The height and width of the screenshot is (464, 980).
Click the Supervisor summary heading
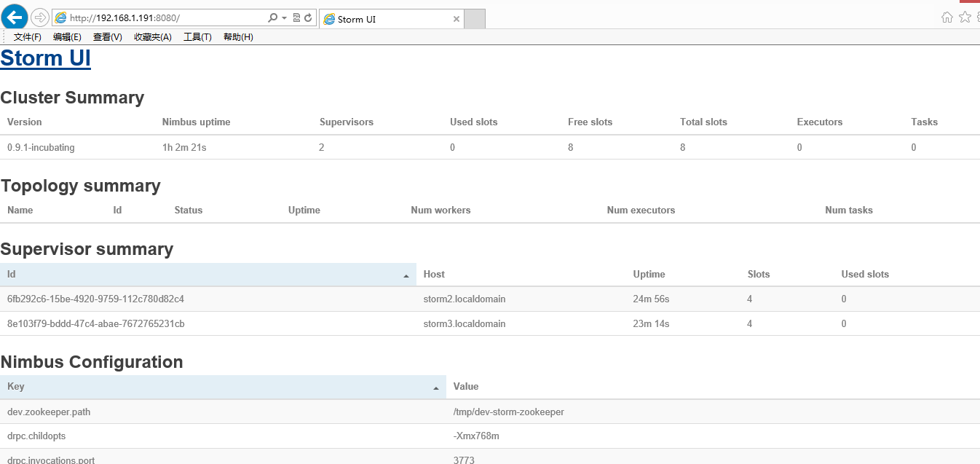click(87, 249)
